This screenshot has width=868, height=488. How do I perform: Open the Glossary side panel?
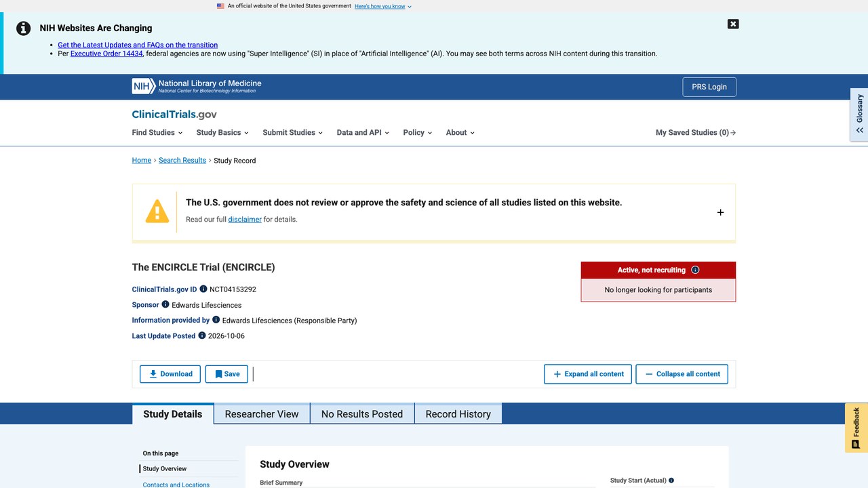click(859, 115)
